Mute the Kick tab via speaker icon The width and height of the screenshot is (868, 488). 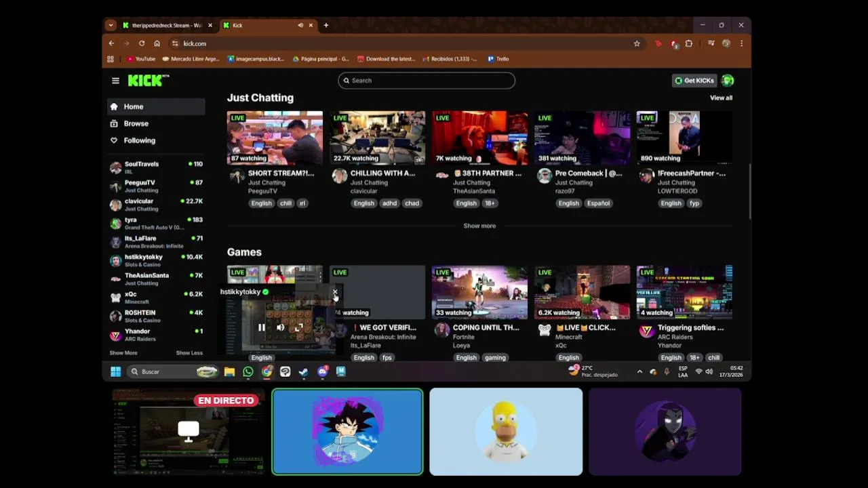[300, 26]
